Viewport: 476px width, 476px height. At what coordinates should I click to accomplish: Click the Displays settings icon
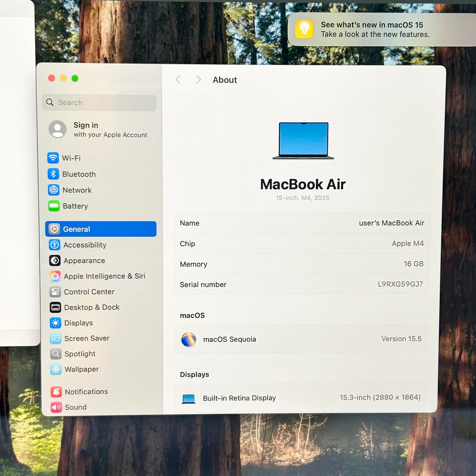(55, 323)
